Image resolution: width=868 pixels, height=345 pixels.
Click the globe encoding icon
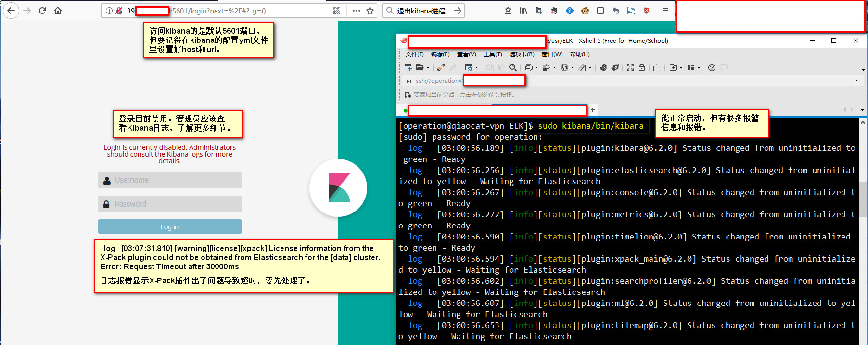(x=564, y=68)
